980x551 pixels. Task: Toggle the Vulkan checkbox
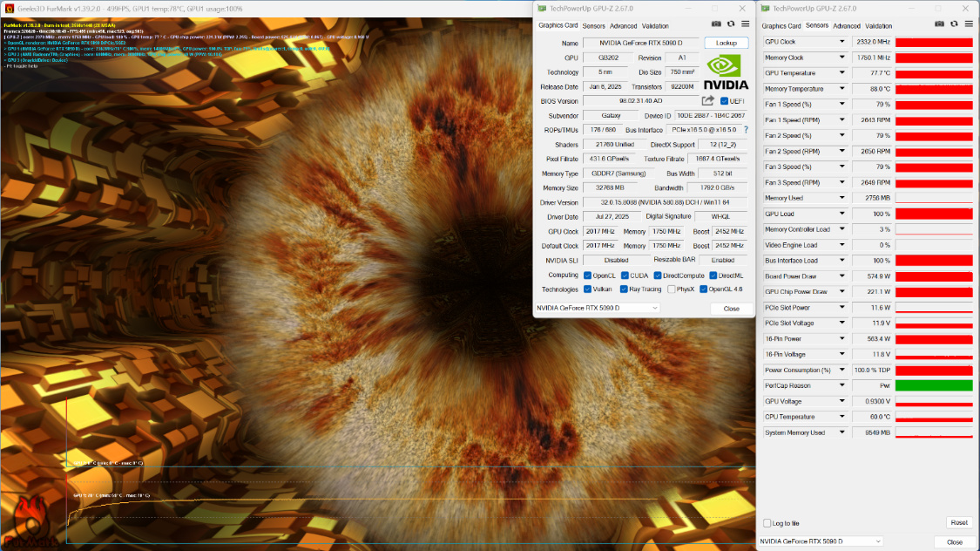click(x=587, y=289)
